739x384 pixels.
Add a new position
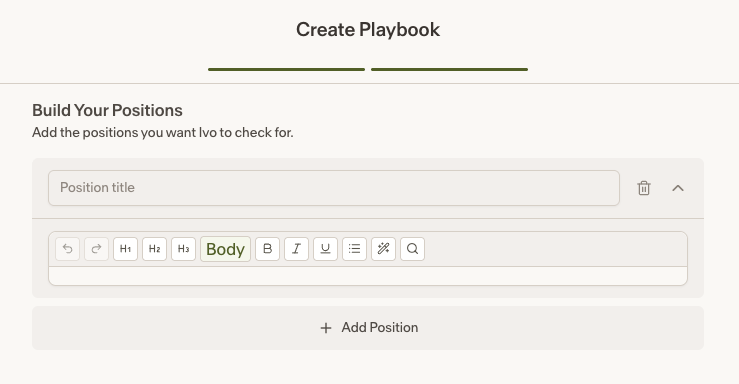coord(368,328)
